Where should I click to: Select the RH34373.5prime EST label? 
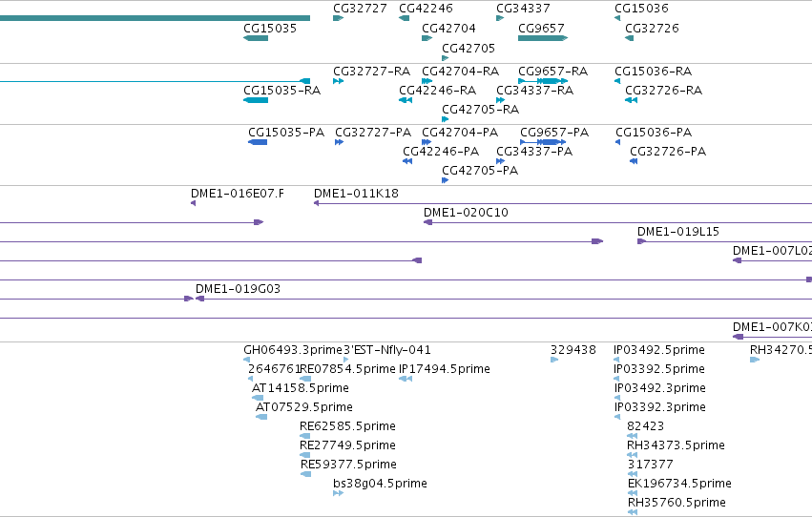coord(676,445)
